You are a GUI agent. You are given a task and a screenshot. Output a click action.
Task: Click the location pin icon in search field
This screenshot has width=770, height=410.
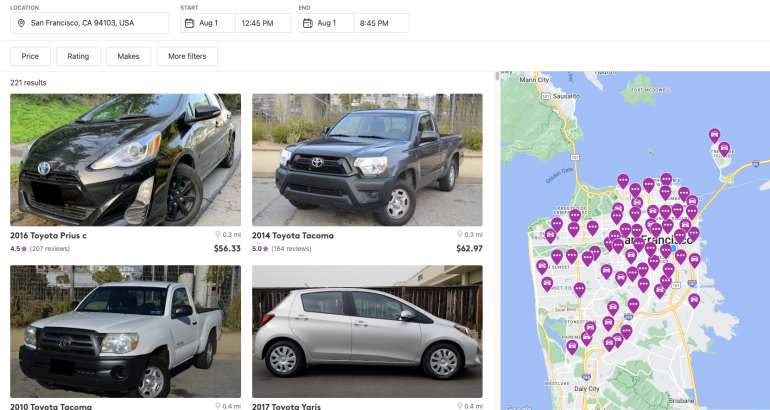click(x=21, y=22)
